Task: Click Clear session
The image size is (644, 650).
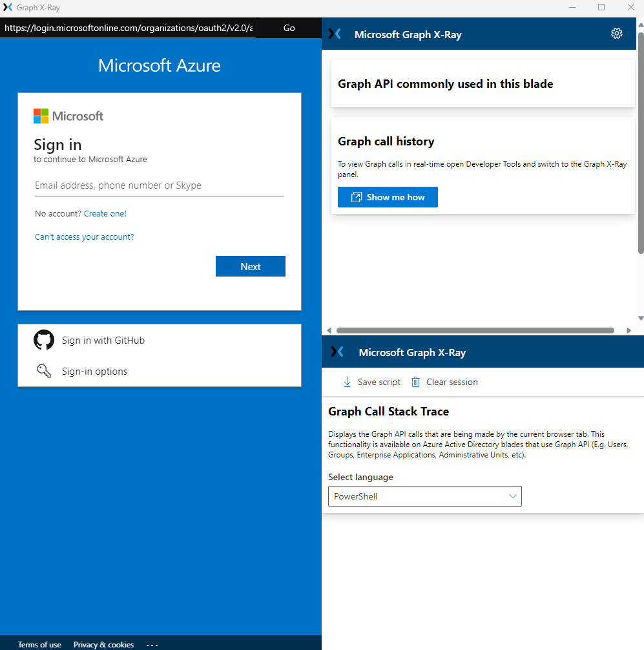Action: point(444,382)
